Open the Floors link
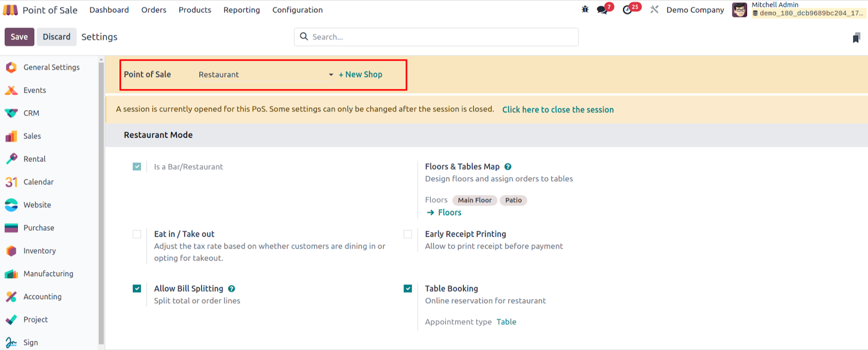 click(450, 213)
